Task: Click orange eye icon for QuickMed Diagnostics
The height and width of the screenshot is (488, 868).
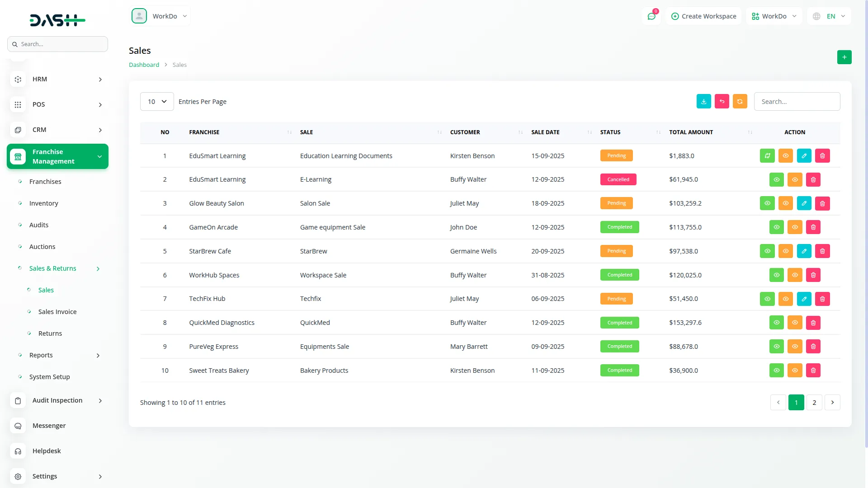Action: (795, 323)
